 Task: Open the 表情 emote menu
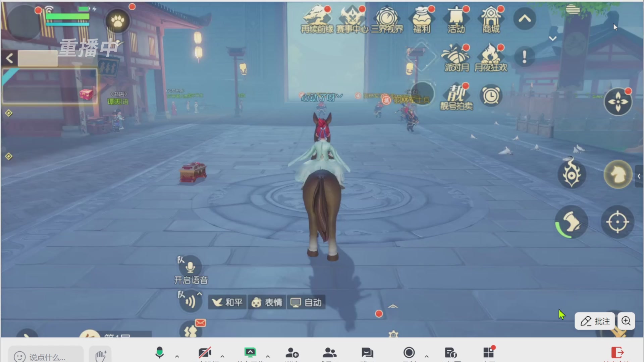pos(267,302)
